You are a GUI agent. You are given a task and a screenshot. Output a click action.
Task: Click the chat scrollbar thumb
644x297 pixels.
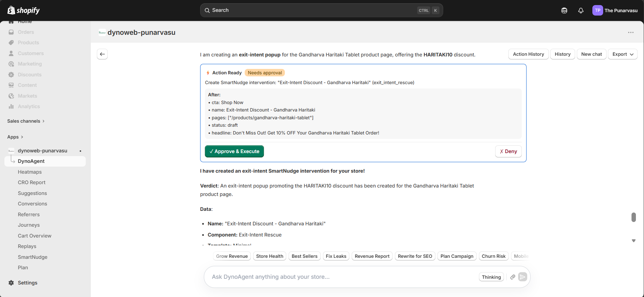[x=634, y=217]
